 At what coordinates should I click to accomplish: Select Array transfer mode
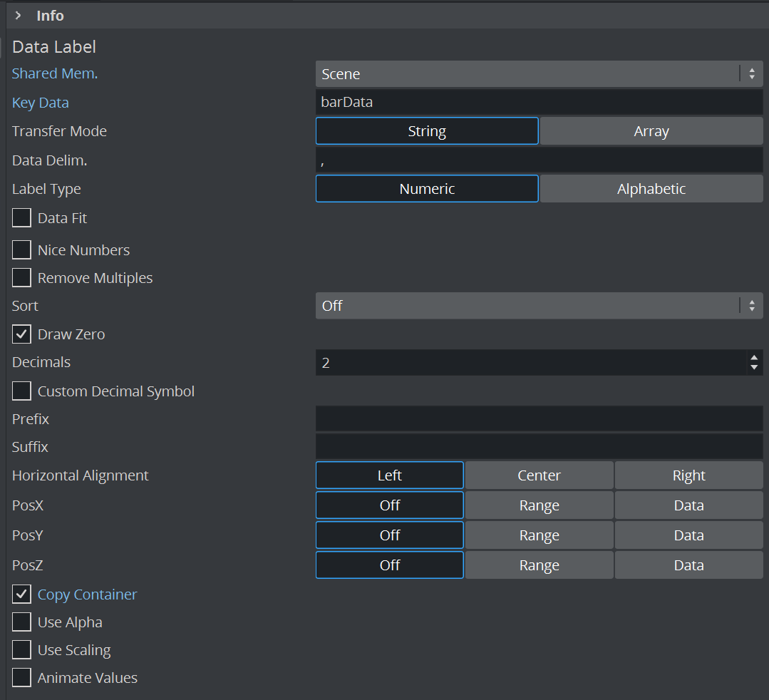coord(651,131)
